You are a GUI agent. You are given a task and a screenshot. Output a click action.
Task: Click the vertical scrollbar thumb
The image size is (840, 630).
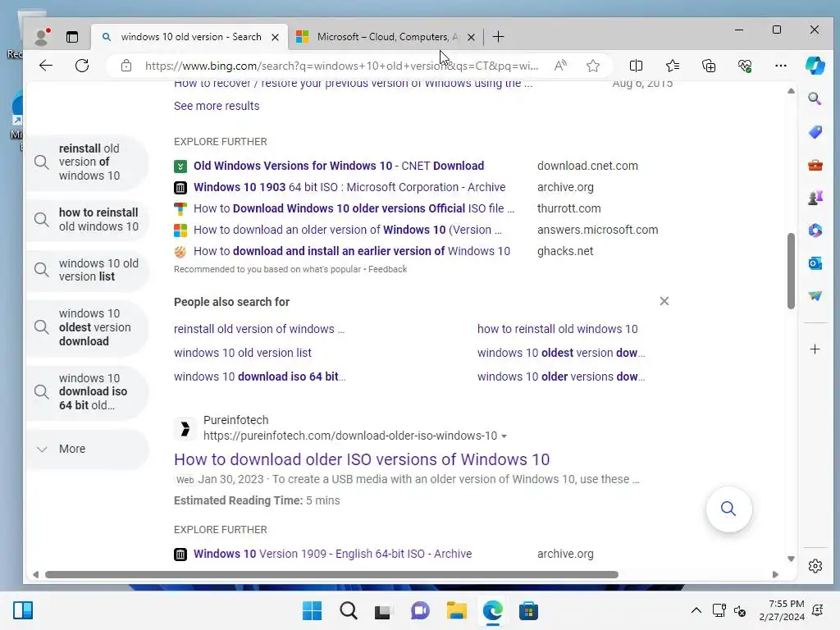791,271
